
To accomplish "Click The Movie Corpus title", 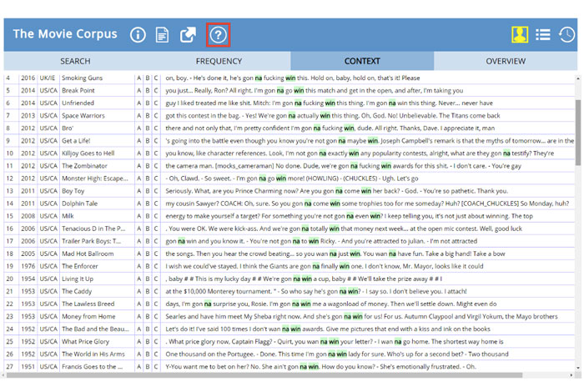I will [65, 34].
